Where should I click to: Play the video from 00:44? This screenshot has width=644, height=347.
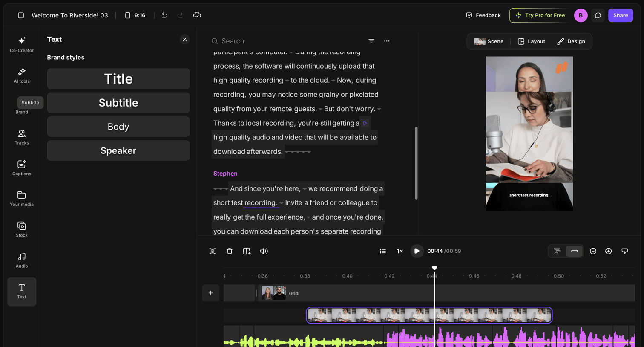[417, 251]
